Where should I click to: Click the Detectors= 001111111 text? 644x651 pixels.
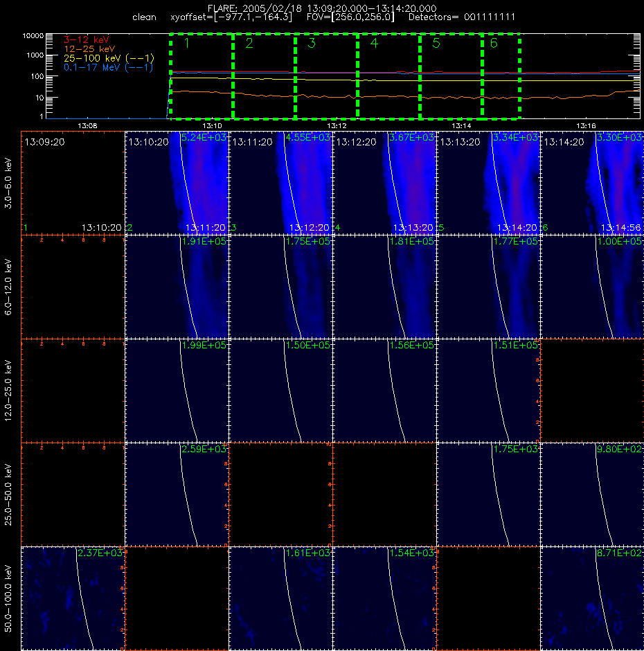pyautogui.click(x=462, y=17)
